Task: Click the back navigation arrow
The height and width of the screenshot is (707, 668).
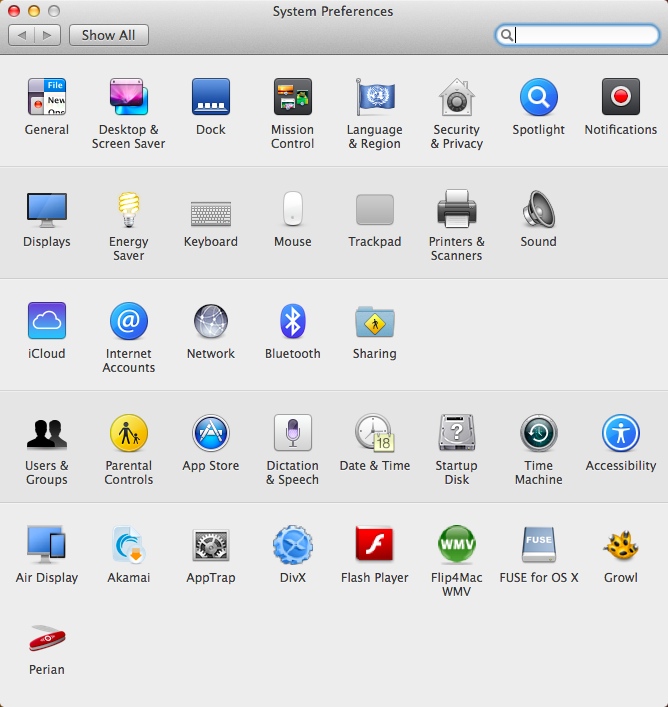Action: (x=22, y=35)
